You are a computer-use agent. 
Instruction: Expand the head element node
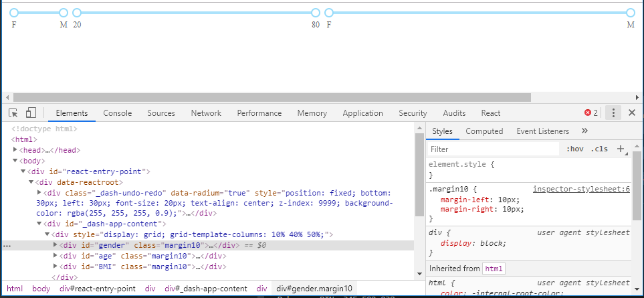[x=15, y=149]
